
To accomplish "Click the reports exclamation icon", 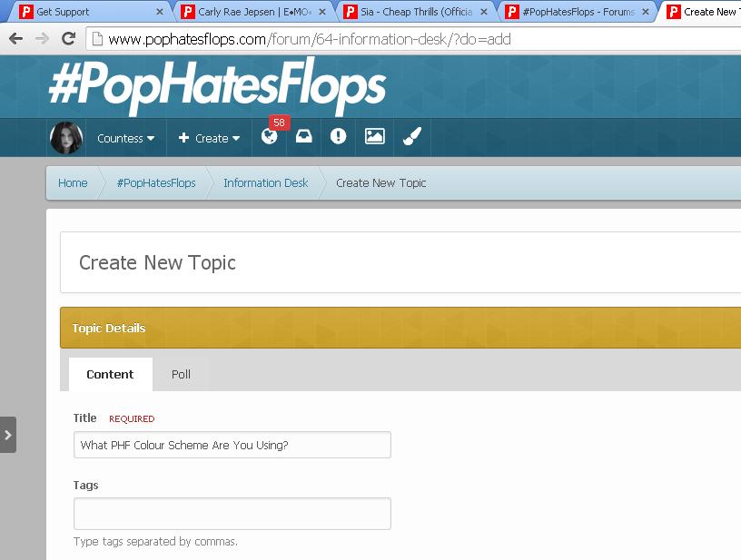I will (x=338, y=137).
